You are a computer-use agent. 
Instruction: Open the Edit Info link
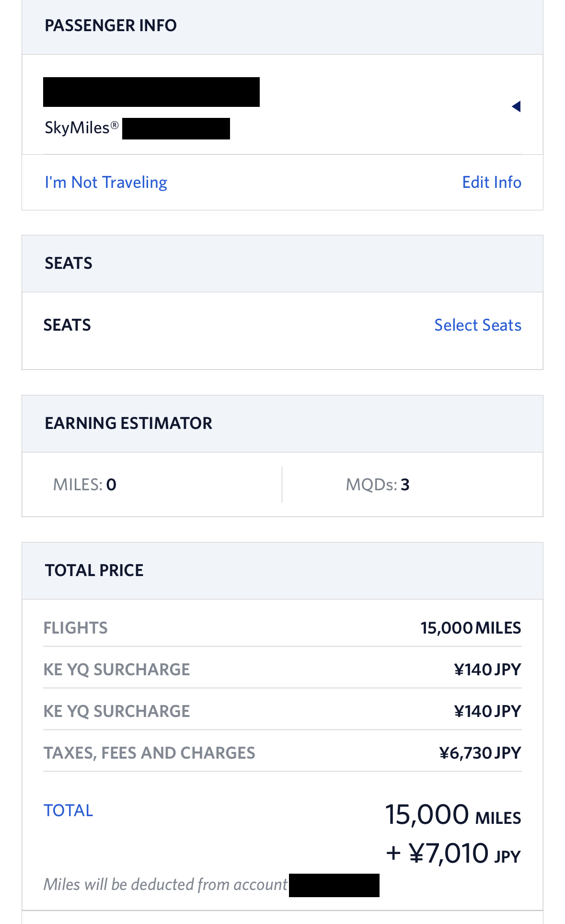[x=492, y=183]
